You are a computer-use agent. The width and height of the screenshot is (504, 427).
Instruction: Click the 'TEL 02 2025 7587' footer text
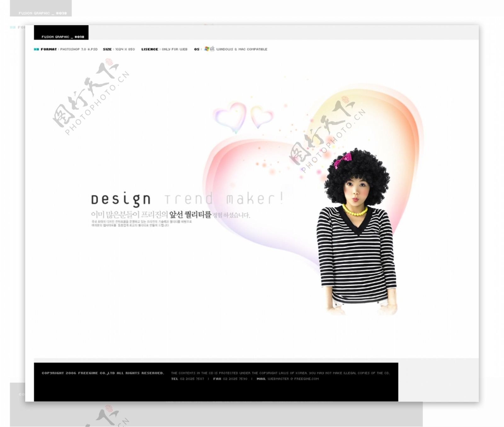click(187, 379)
